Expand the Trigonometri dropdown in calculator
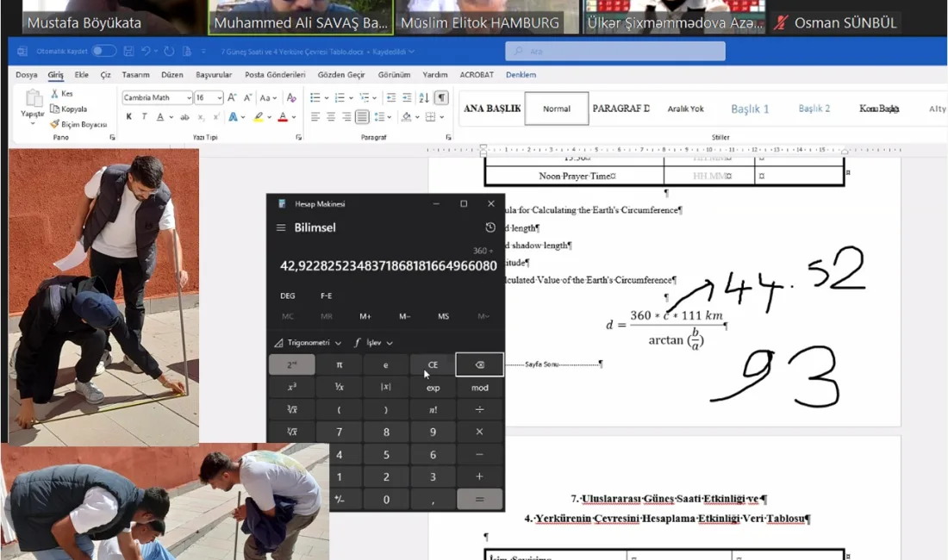The width and height of the screenshot is (948, 560). [308, 343]
